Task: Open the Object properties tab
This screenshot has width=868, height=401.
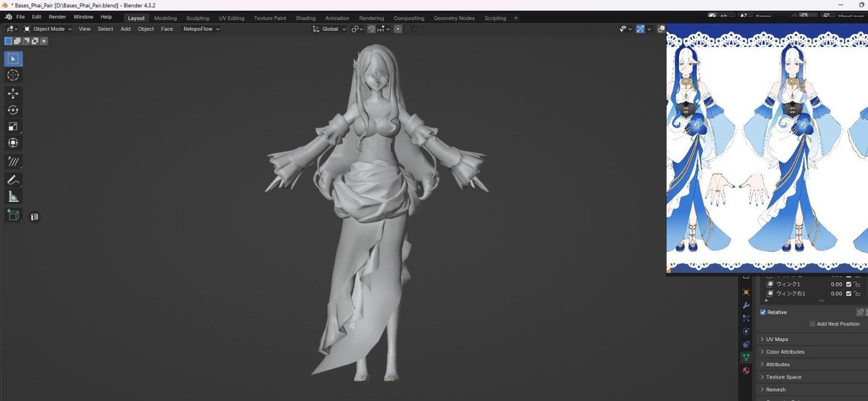Action: 746,292
